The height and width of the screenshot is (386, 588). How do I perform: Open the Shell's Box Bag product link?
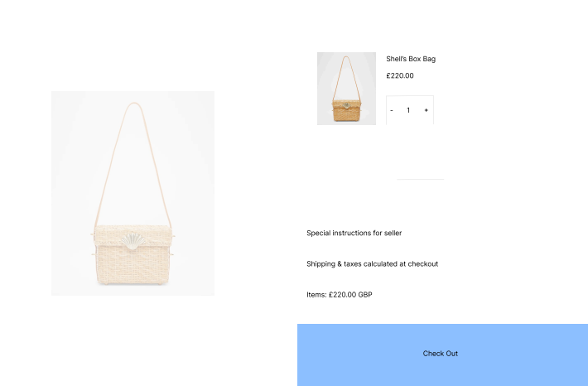411,59
